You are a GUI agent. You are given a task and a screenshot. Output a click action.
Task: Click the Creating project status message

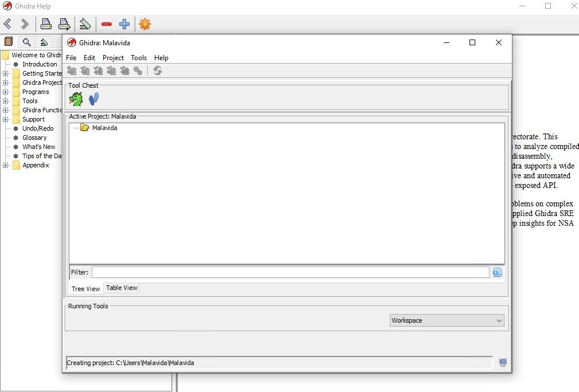[x=130, y=363]
